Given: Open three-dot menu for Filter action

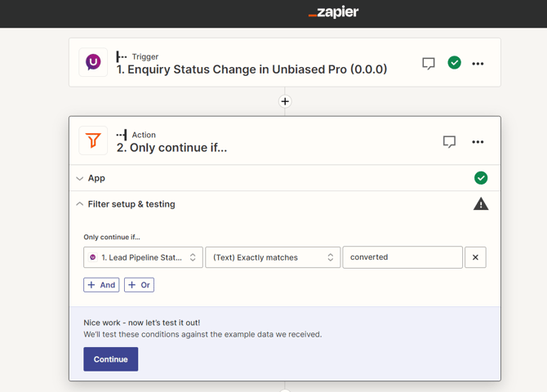Looking at the screenshot, I should click(478, 141).
